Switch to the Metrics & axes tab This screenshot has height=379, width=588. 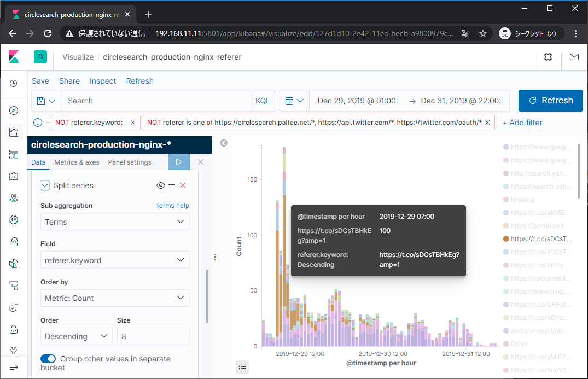coord(77,162)
